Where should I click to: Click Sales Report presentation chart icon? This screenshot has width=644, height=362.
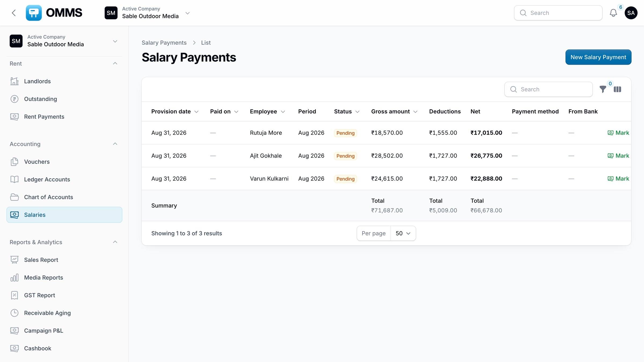[14, 260]
